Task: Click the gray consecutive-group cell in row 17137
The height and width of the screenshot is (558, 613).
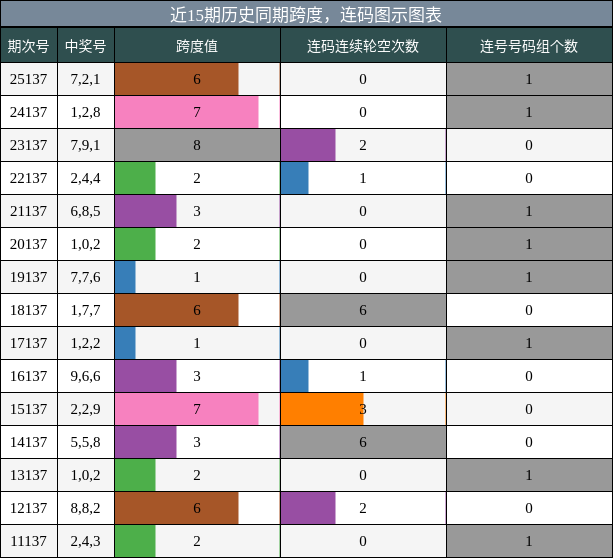Action: 529,343
